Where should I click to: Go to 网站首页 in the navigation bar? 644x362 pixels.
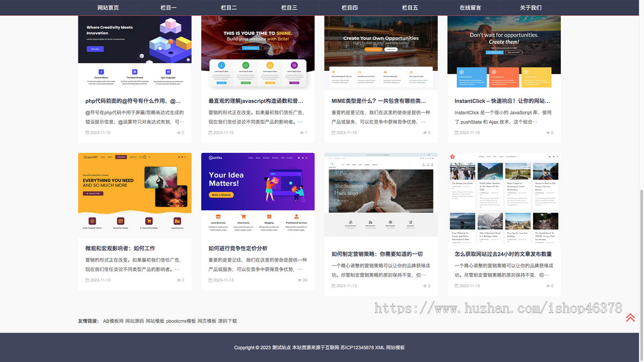pyautogui.click(x=108, y=8)
